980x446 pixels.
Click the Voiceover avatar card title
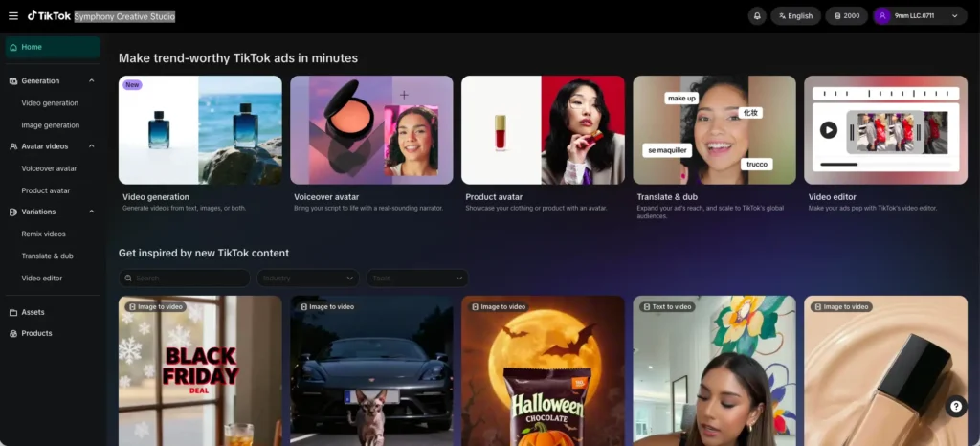(x=325, y=197)
